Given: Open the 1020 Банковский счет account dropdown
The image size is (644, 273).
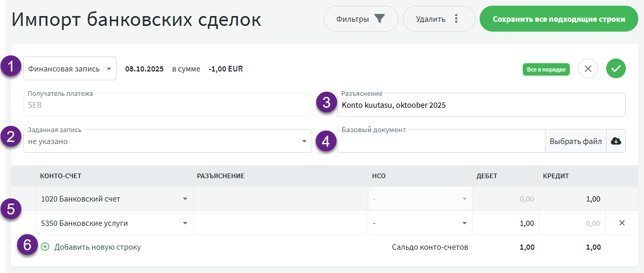Looking at the screenshot, I should pyautogui.click(x=185, y=199).
